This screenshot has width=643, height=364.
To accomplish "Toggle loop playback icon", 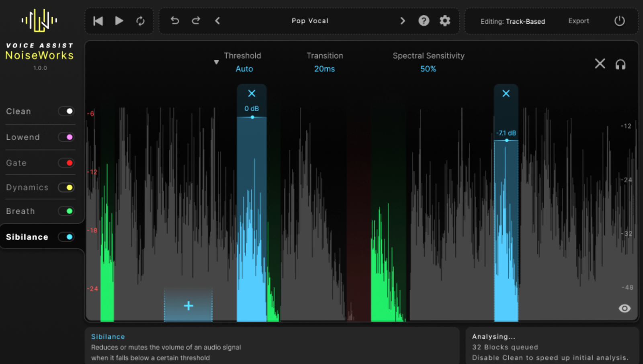I will click(x=140, y=21).
